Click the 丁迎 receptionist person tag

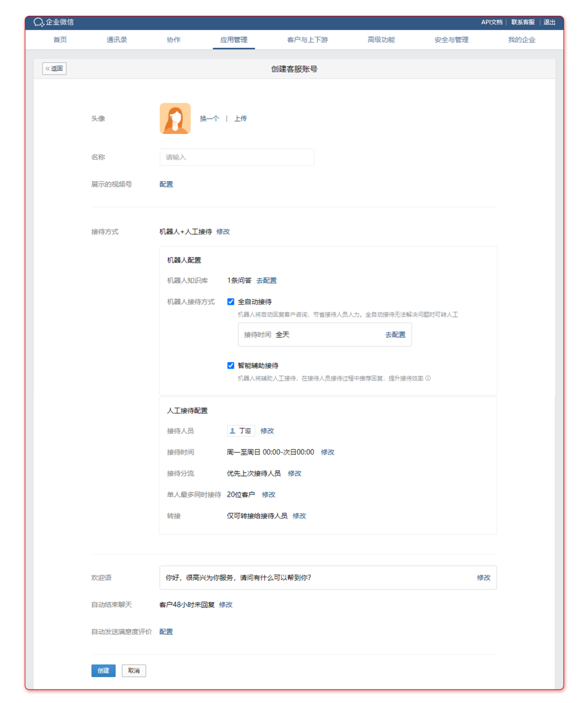241,431
